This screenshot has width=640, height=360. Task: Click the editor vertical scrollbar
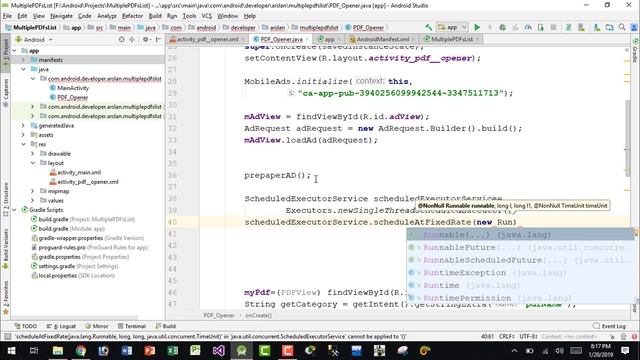point(627,139)
